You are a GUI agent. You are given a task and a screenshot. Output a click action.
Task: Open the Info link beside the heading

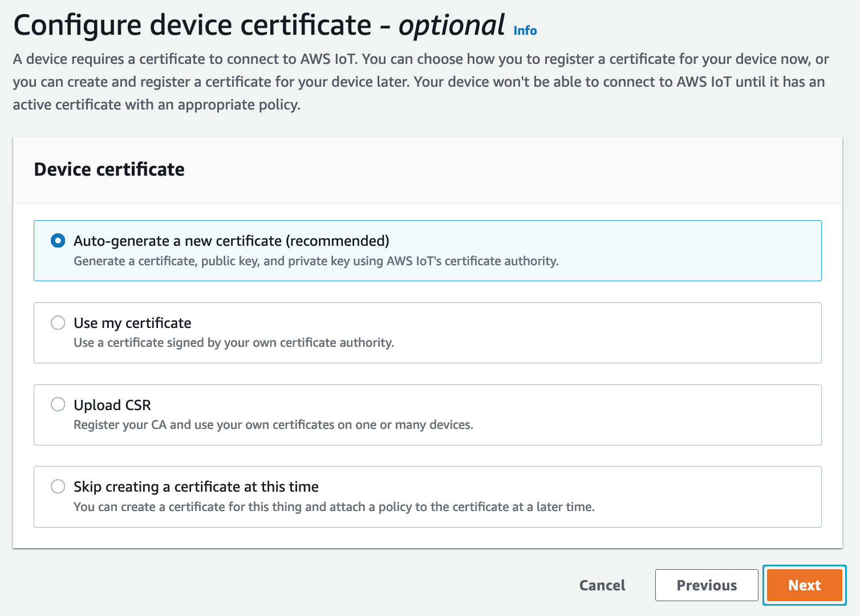525,31
